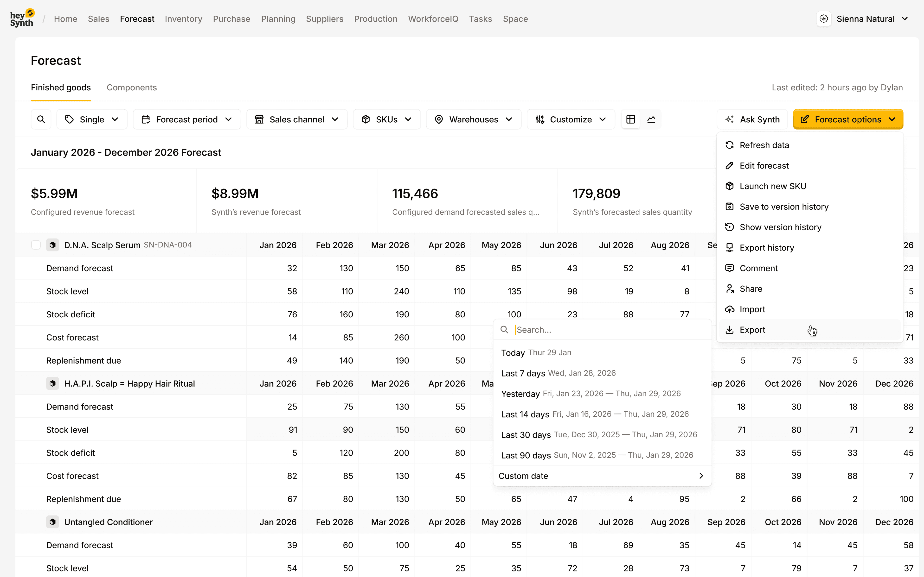Switch to table view icon

point(631,119)
